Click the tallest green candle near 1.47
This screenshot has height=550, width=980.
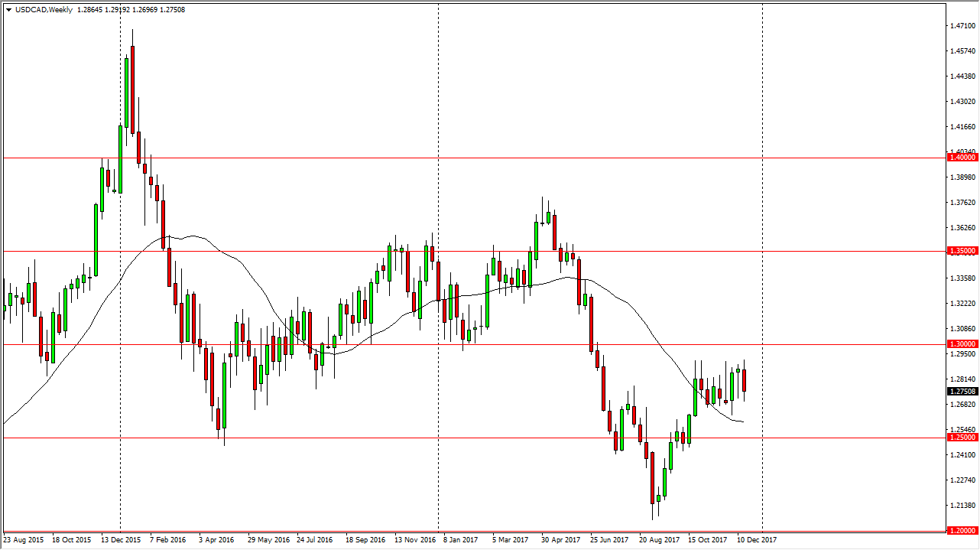pyautogui.click(x=127, y=92)
